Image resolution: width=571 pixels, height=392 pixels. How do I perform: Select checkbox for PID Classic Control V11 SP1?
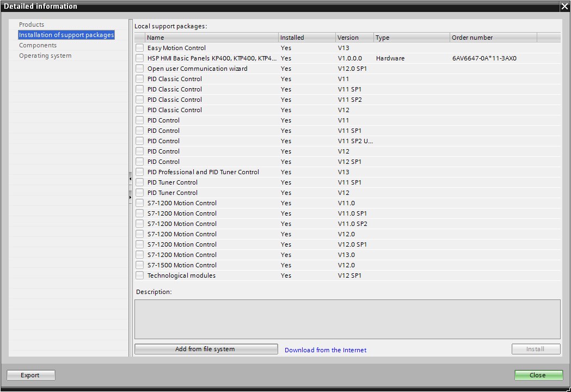[139, 89]
